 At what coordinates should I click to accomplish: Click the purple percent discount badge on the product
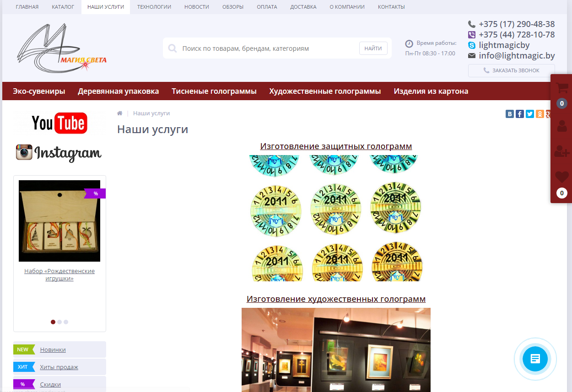pos(95,193)
